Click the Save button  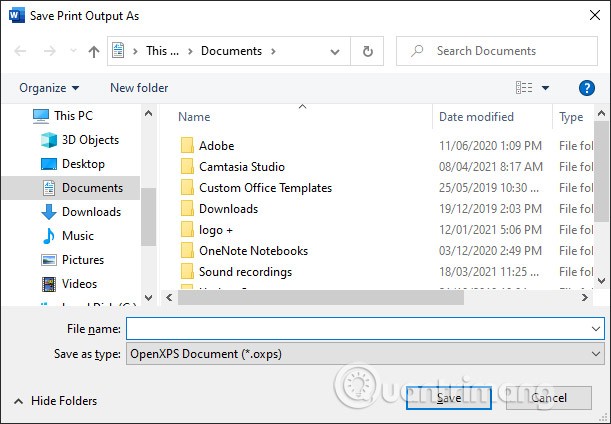(x=449, y=398)
